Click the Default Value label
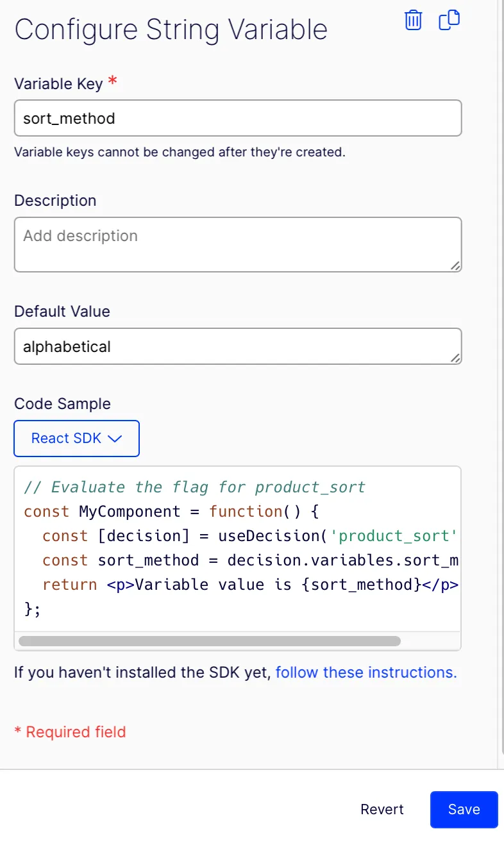 tap(62, 312)
